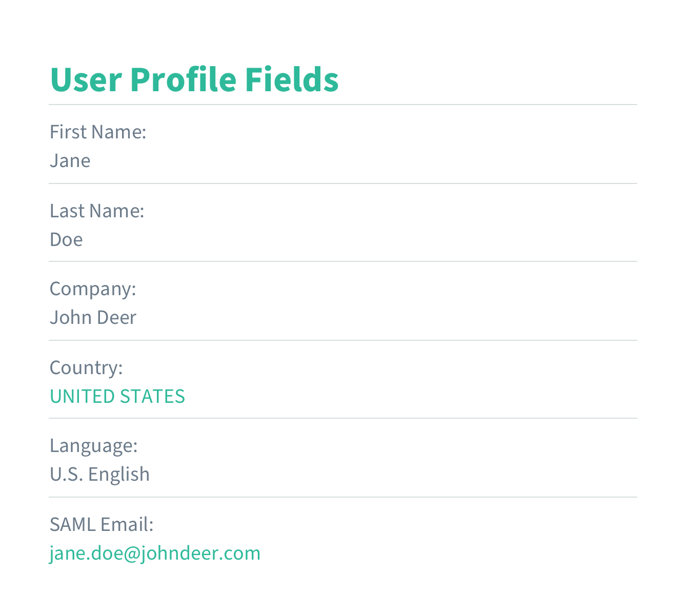Image resolution: width=685 pixels, height=616 pixels.
Task: Click the word Profile in the heading
Action: (x=183, y=79)
